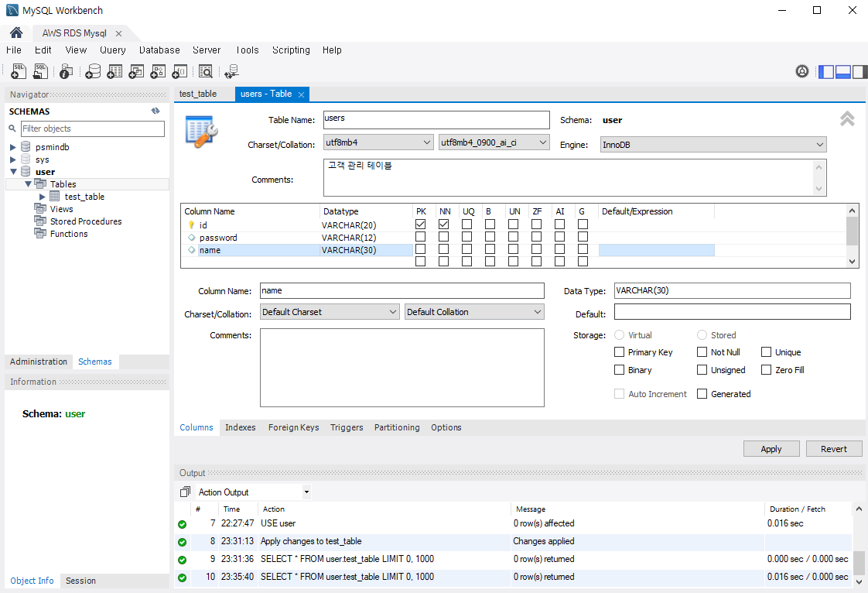The width and height of the screenshot is (868, 593).
Task: Enable the Not Null option checkbox
Action: coord(702,352)
